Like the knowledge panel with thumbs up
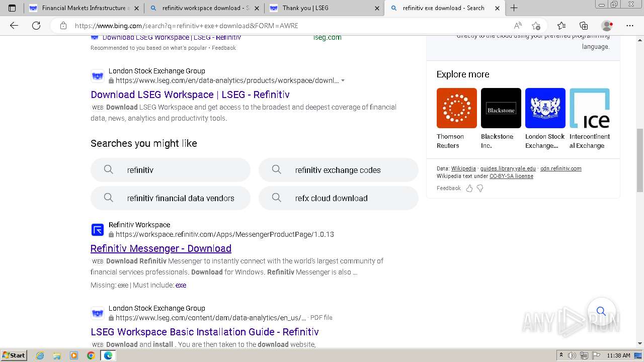This screenshot has width=644, height=362. coord(469,188)
